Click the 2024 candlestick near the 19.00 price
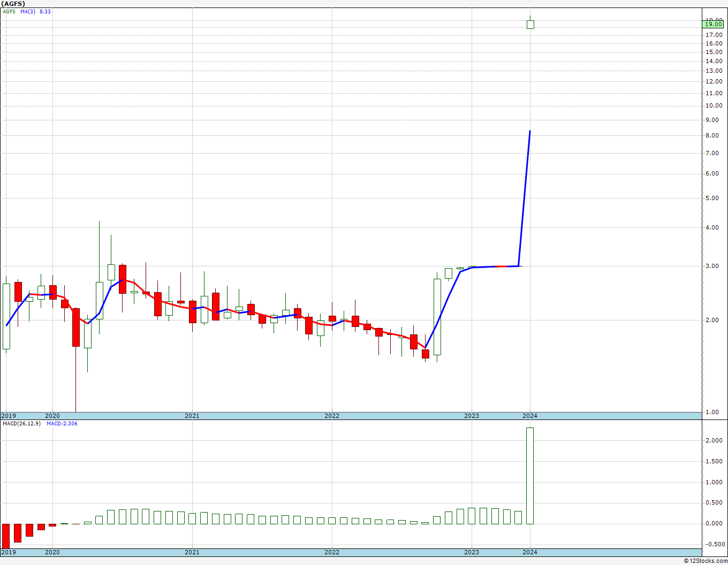Image resolution: width=728 pixels, height=565 pixels. coord(530,24)
